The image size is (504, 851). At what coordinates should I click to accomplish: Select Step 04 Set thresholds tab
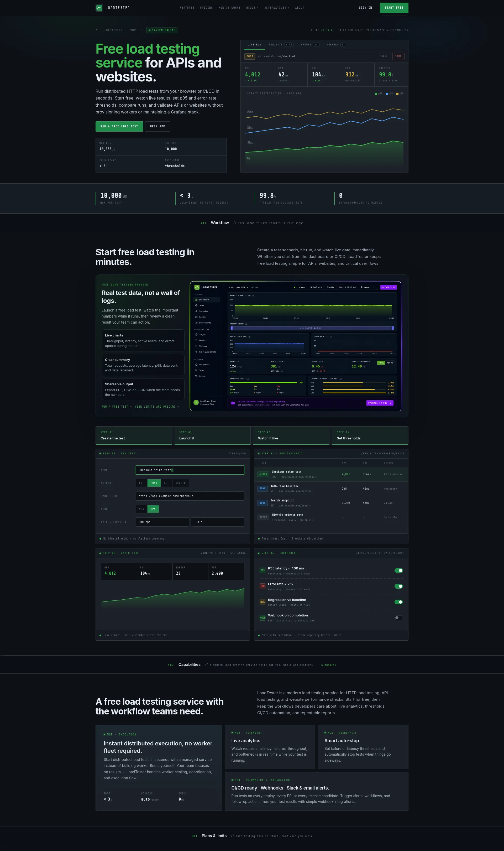(370, 435)
